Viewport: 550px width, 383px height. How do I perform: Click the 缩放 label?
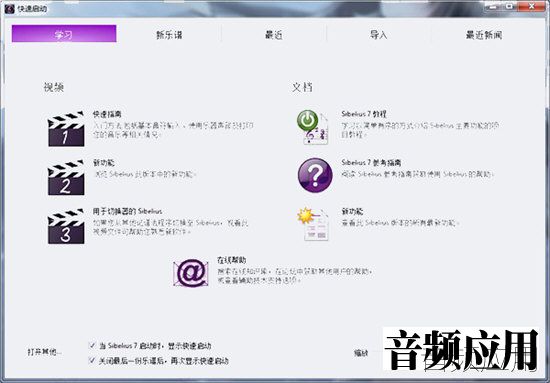tap(361, 353)
